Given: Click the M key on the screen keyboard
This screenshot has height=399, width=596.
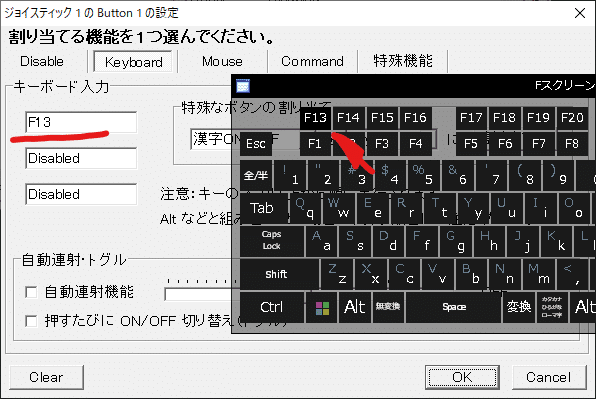Looking at the screenshot, I should point(539,274).
